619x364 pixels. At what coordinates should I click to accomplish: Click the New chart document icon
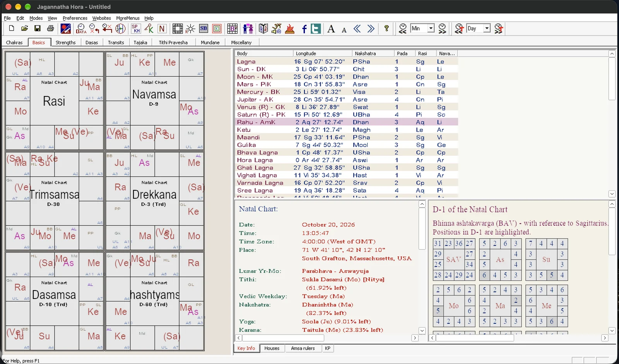[x=12, y=28]
